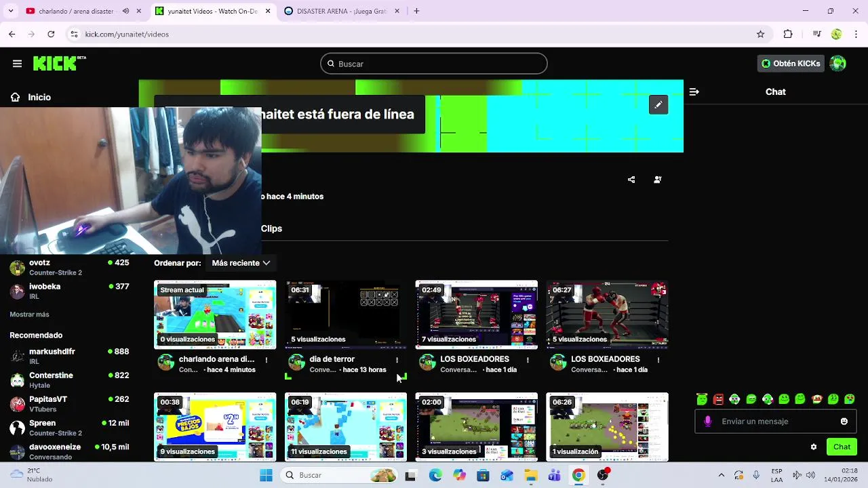Click the green Chat send button
This screenshot has height=488, width=868.
point(842,447)
